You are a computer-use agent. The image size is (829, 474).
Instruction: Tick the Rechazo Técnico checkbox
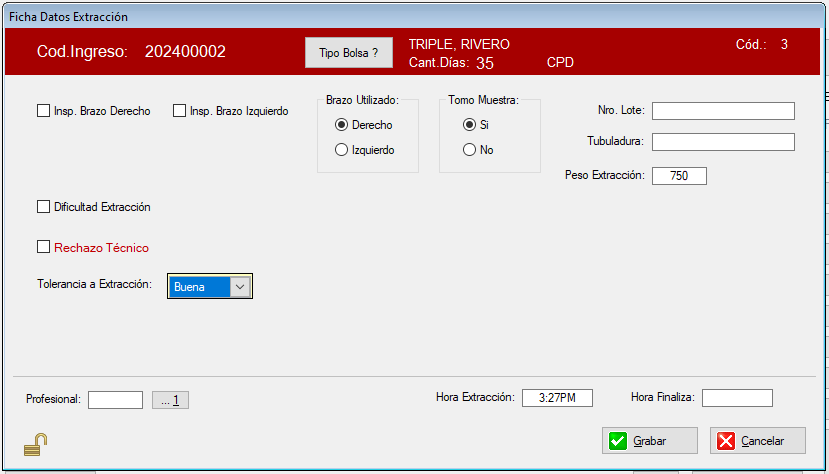43,247
